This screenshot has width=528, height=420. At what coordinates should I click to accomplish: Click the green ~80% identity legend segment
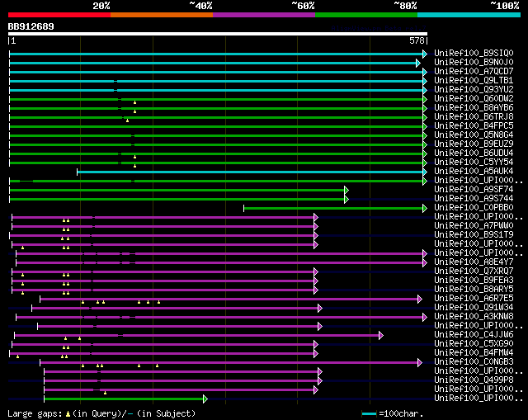point(366,15)
